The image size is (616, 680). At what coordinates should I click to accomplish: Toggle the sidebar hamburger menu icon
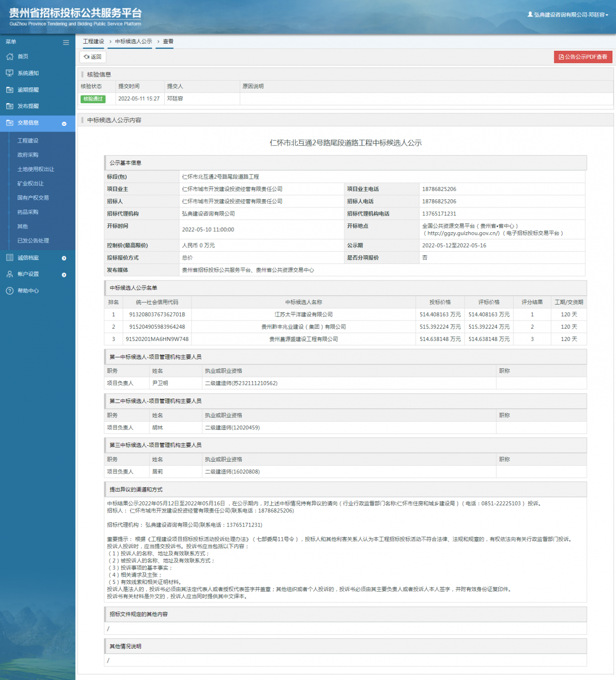click(66, 42)
